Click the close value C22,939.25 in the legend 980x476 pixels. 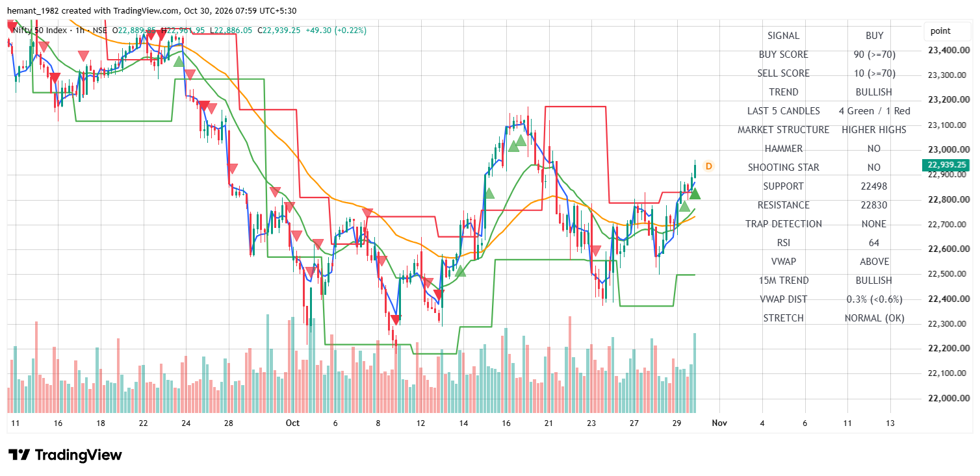(279, 30)
